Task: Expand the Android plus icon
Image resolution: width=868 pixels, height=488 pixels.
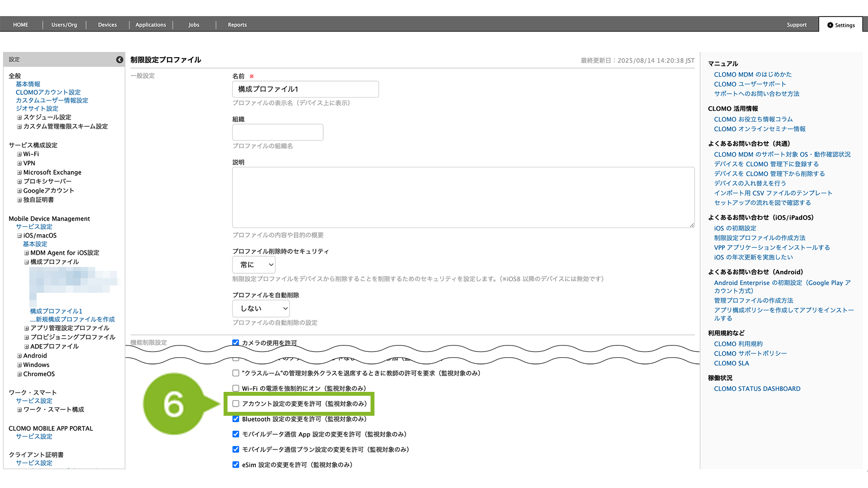Action: [x=20, y=356]
